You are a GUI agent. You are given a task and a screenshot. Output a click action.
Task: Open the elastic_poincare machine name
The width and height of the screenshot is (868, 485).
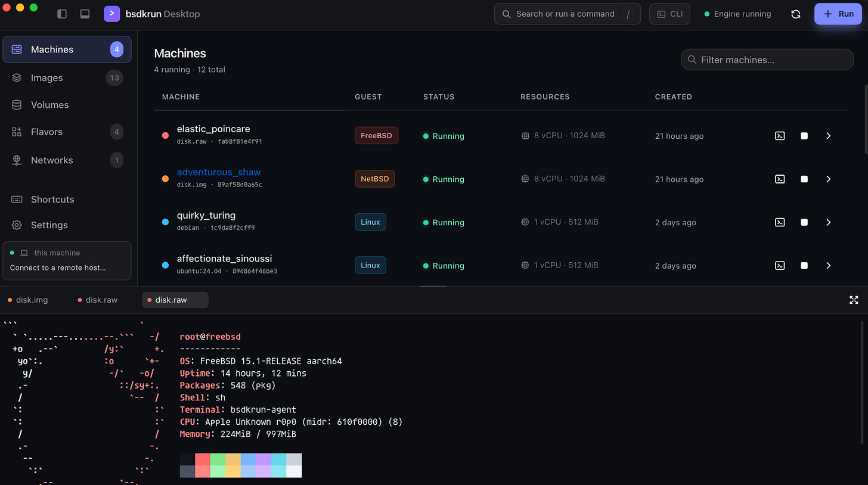(213, 129)
